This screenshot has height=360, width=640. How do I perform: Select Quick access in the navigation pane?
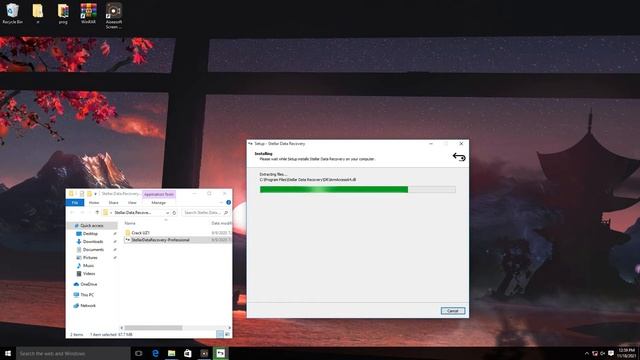click(91, 226)
